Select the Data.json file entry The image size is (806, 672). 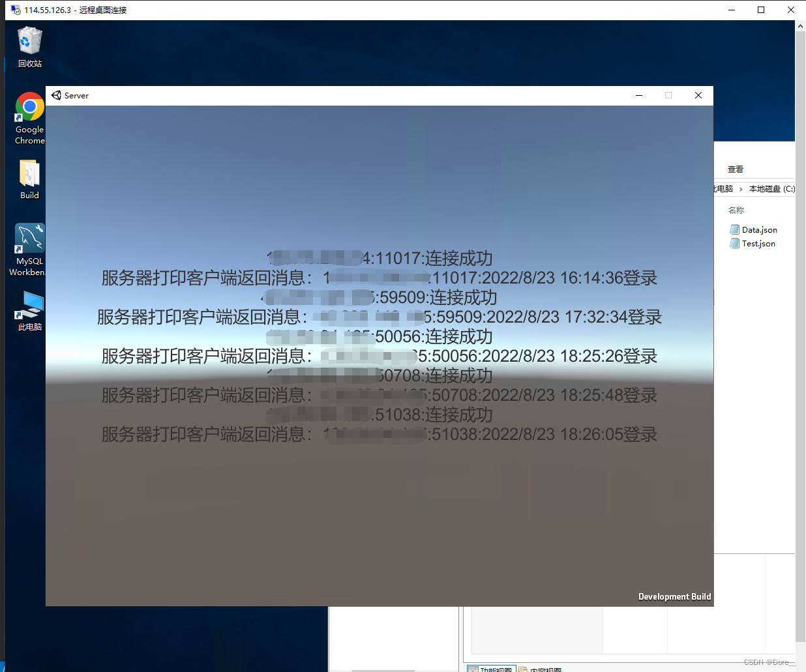(759, 229)
